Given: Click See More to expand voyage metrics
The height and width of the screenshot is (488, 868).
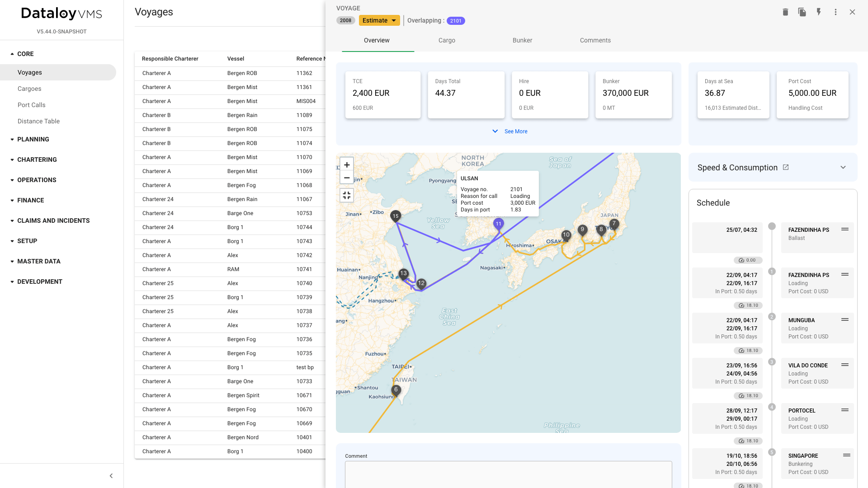Looking at the screenshot, I should coord(510,131).
